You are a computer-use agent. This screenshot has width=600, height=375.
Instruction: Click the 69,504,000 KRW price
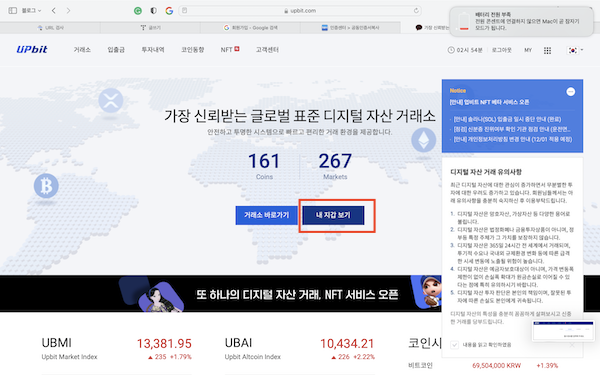coord(496,365)
